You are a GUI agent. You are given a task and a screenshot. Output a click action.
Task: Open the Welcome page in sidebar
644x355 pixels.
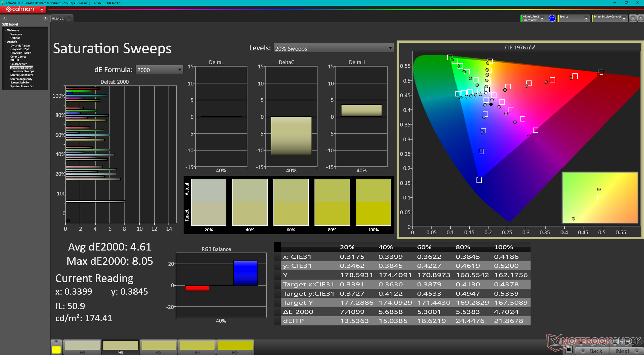(16, 34)
